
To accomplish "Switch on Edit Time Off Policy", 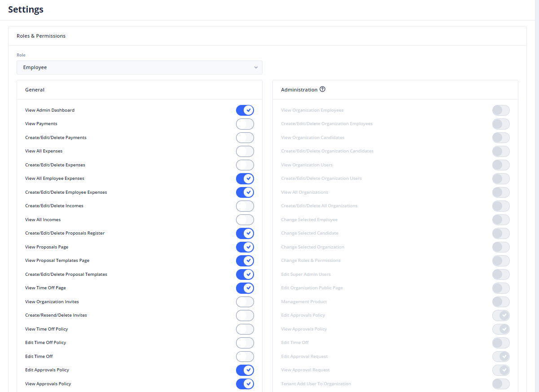I will point(245,343).
